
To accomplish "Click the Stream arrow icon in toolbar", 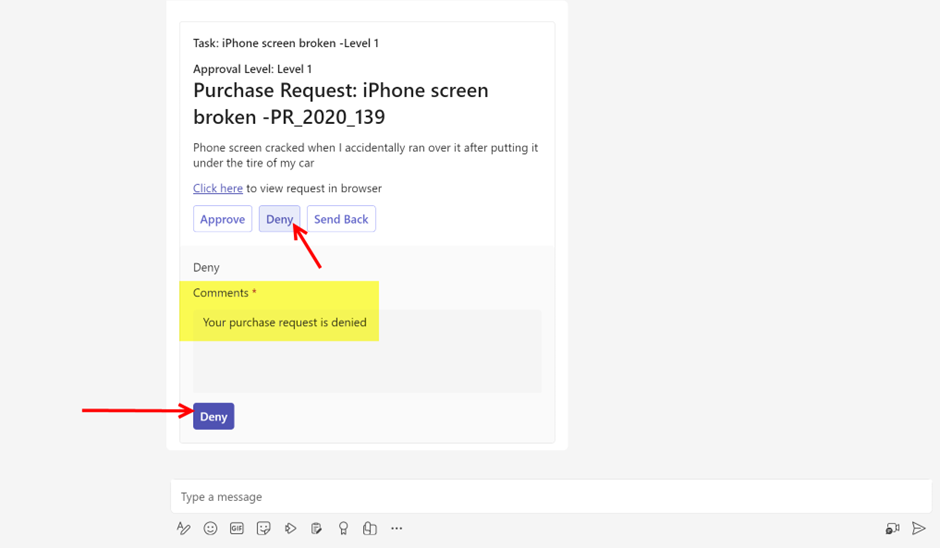I will click(x=290, y=528).
